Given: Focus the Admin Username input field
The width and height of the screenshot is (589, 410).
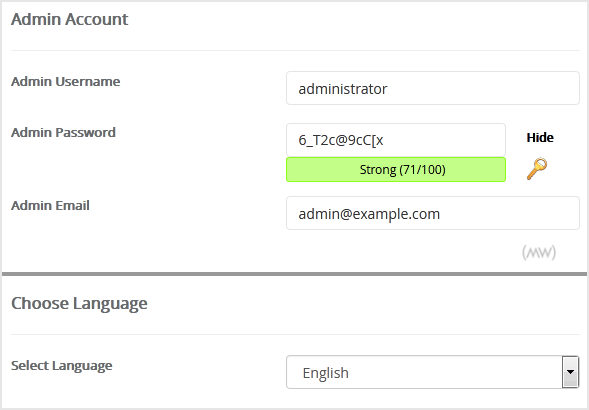Looking at the screenshot, I should coord(433,88).
